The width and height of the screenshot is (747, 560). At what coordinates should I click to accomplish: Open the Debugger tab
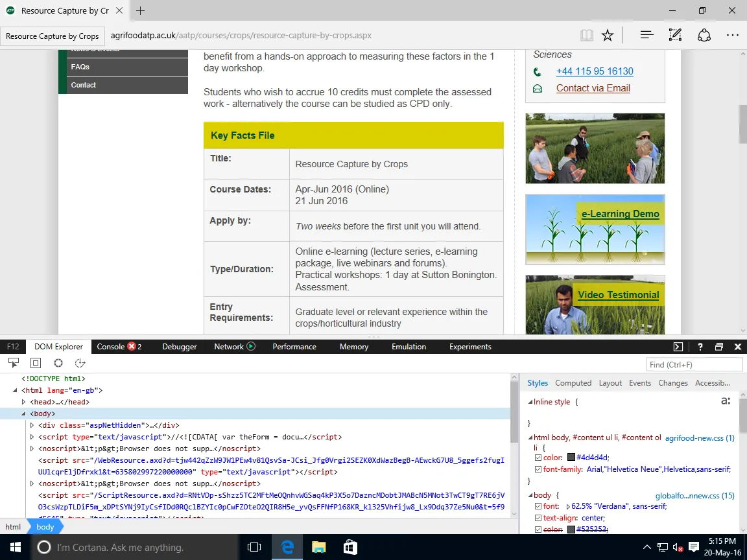pos(180,347)
